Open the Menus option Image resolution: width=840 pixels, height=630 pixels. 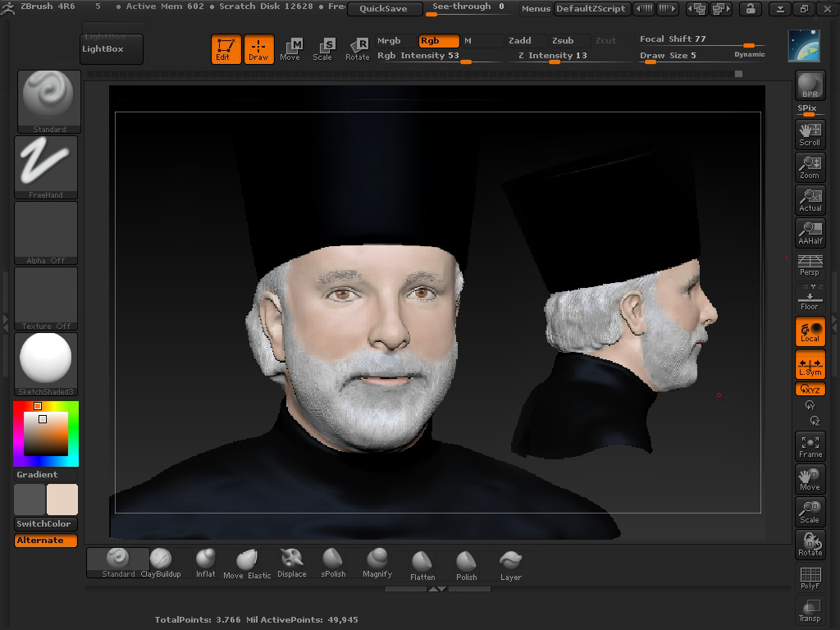[x=536, y=8]
